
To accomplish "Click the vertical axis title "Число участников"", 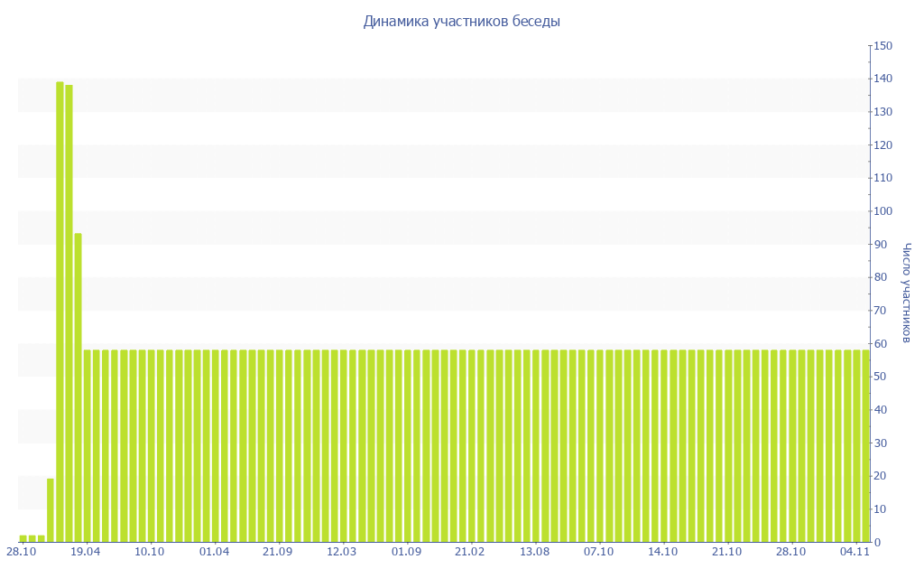I will pos(907,293).
